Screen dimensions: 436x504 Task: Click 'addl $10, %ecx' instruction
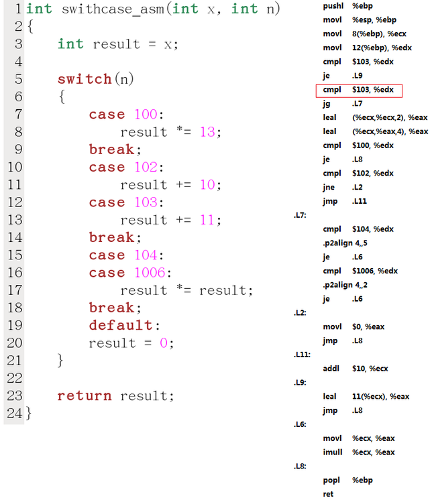tap(356, 369)
